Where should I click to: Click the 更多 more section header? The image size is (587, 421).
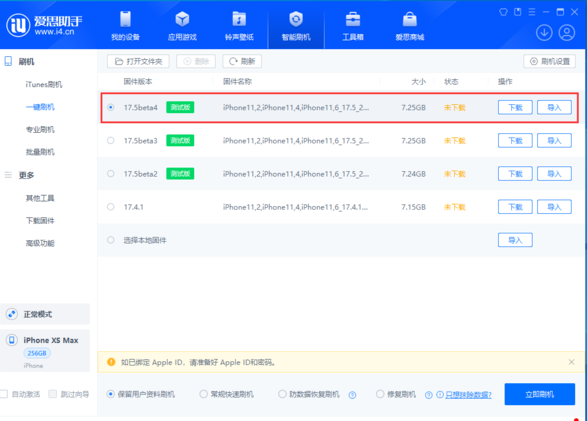click(26, 175)
